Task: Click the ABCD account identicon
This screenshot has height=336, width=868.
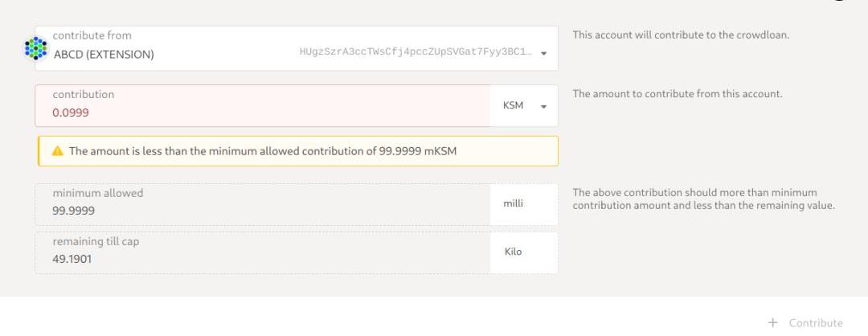Action: [36, 47]
